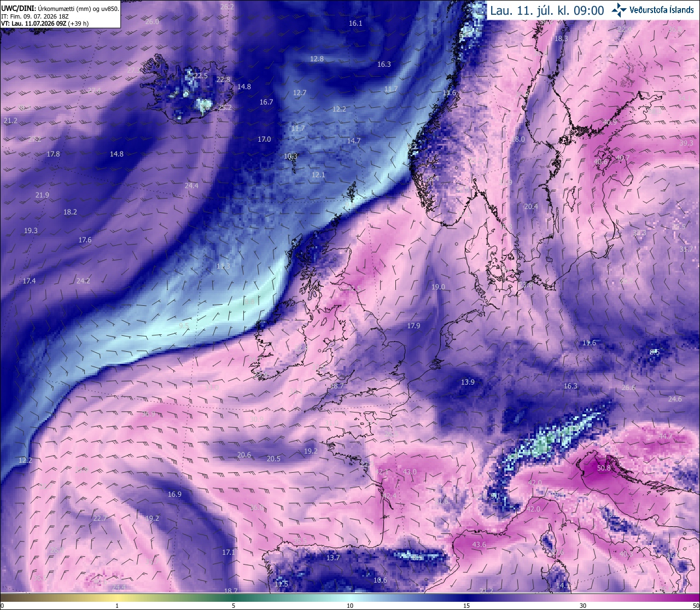
Task: Click the 26.0 value label near top left
Action: (x=152, y=22)
